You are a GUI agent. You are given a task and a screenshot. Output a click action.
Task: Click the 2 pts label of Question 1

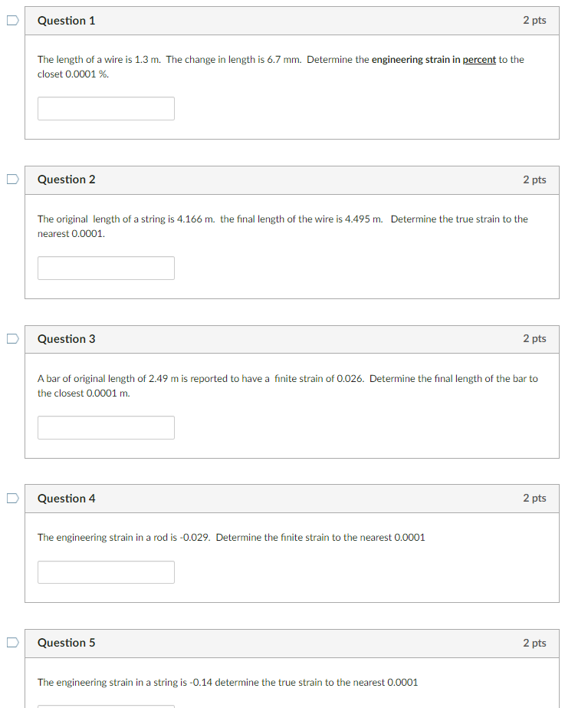(x=535, y=20)
